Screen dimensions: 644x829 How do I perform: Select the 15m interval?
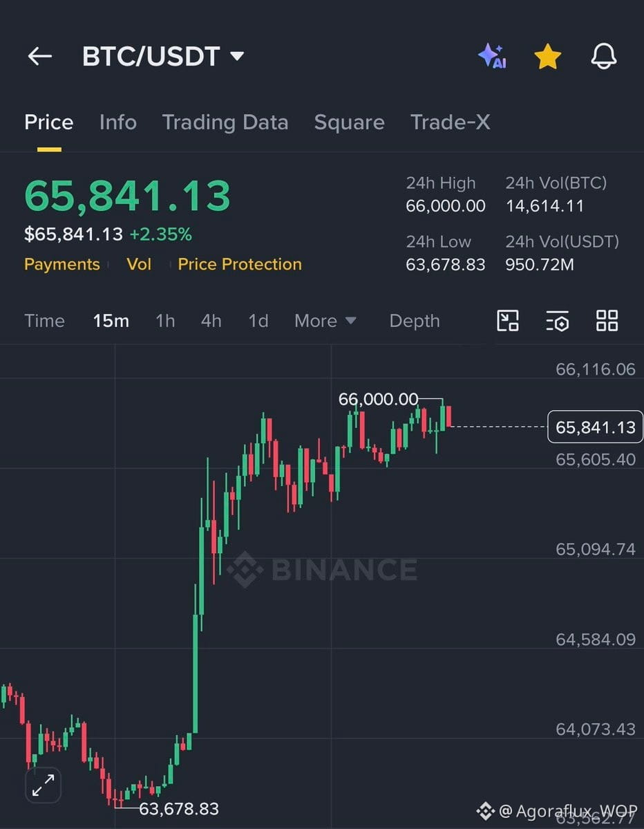(x=111, y=321)
